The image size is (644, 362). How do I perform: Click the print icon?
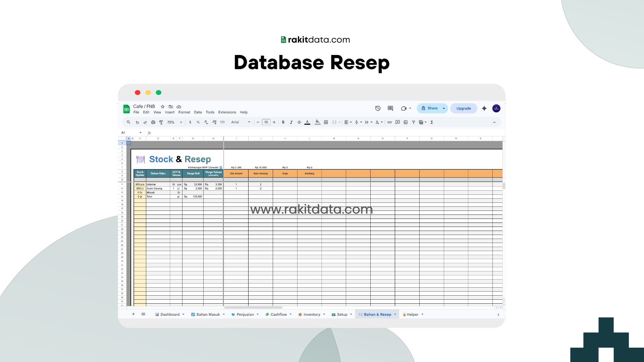(x=153, y=122)
